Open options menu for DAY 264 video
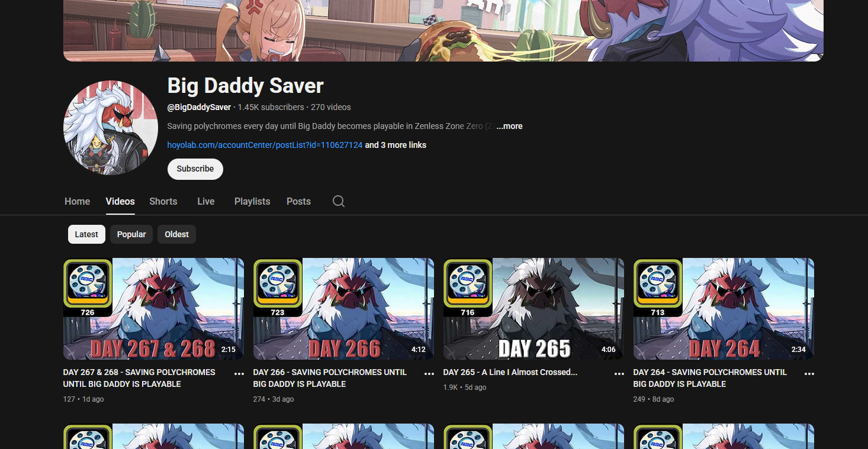 [809, 374]
